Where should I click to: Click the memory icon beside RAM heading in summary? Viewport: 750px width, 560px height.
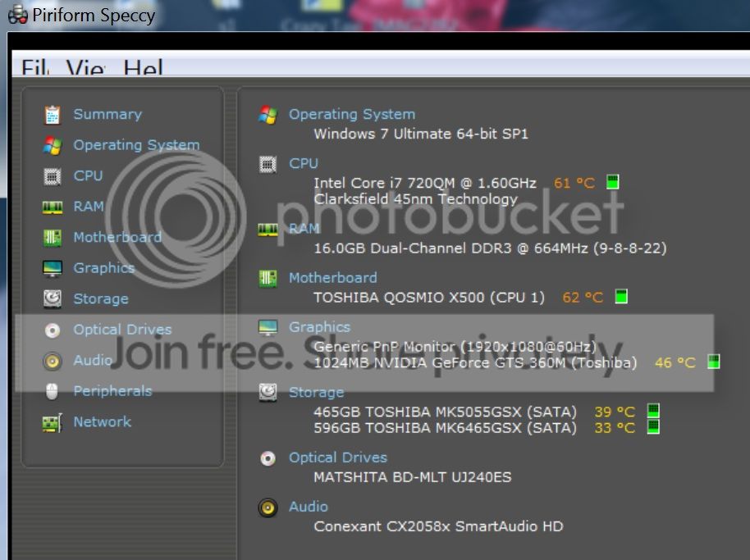pos(268,230)
